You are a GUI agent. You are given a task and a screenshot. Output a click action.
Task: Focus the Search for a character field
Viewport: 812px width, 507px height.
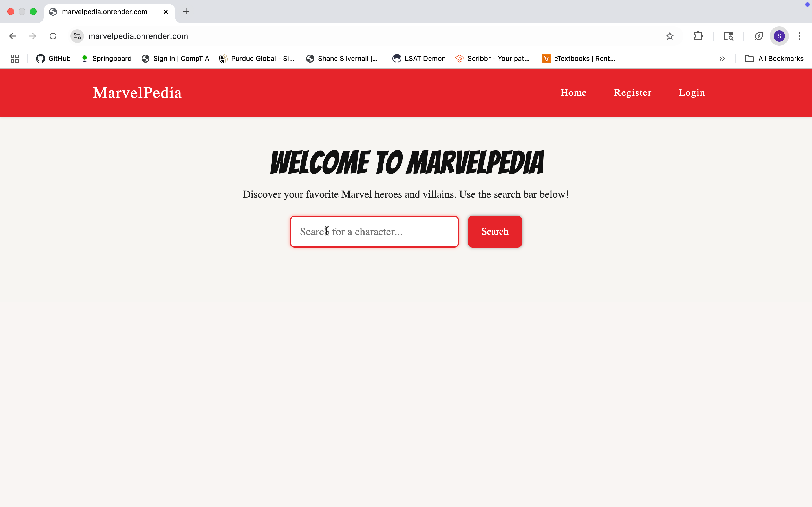pyautogui.click(x=374, y=232)
